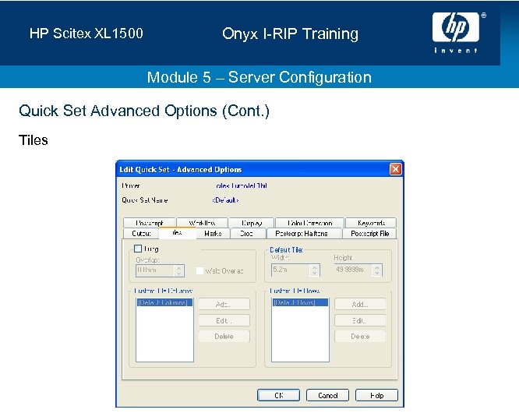Click Edit for Custom Tile Columns
519x420 pixels.
(x=224, y=320)
